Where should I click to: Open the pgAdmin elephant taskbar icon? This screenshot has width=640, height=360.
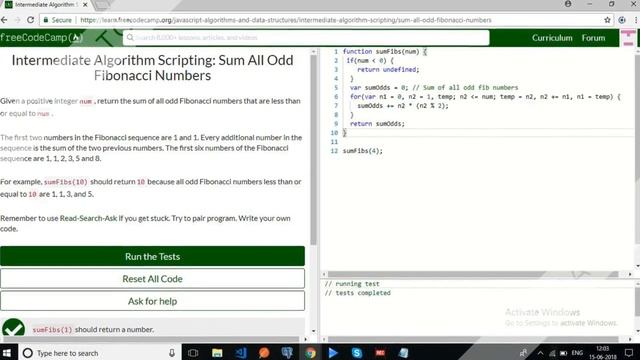287,353
